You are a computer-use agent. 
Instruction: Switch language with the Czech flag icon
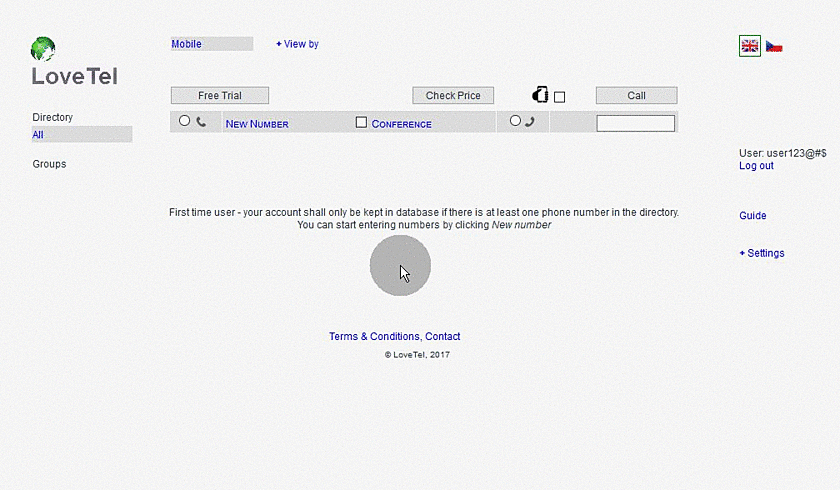(x=774, y=46)
